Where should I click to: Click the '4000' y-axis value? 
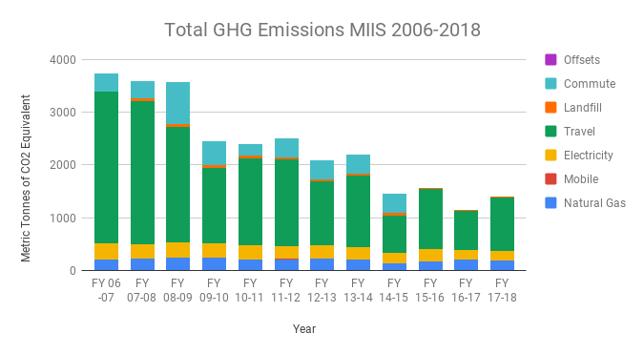tap(63, 60)
